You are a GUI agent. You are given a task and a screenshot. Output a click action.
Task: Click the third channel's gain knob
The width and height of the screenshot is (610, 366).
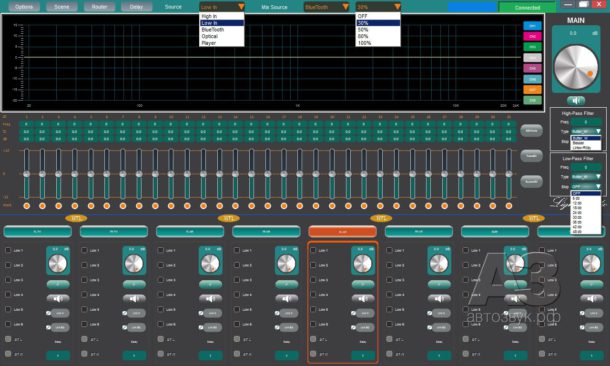pyautogui.click(x=210, y=263)
